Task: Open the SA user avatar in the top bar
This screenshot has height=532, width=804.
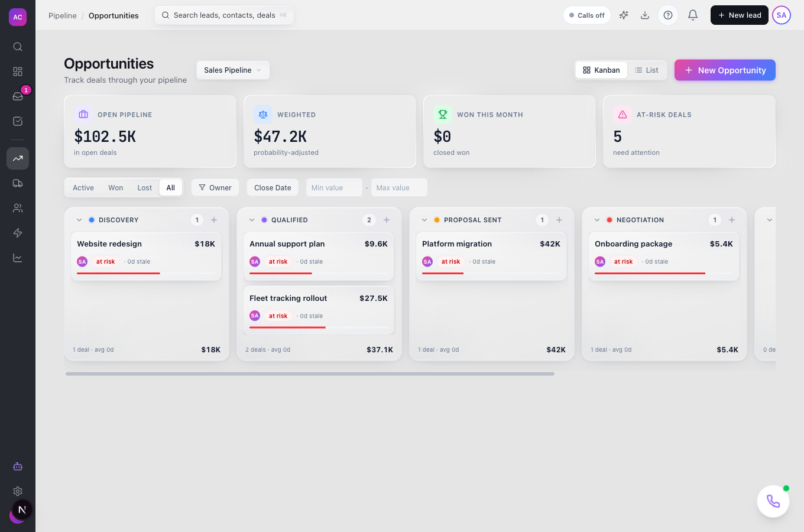Action: click(782, 15)
